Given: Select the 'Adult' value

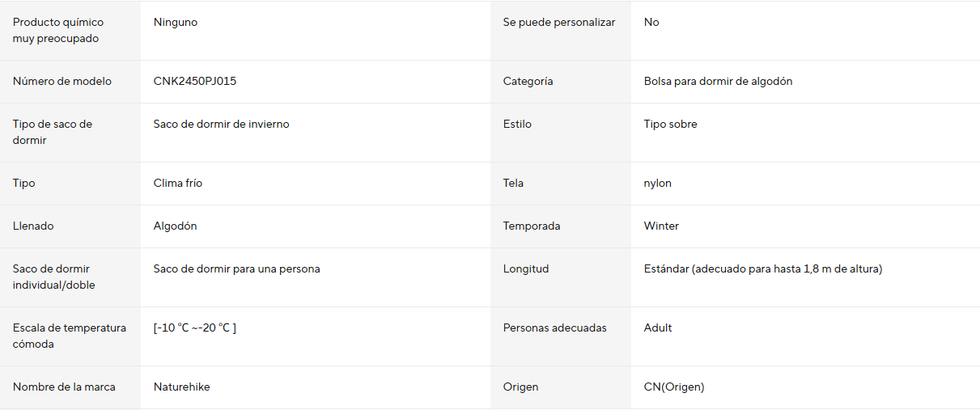Looking at the screenshot, I should [658, 328].
